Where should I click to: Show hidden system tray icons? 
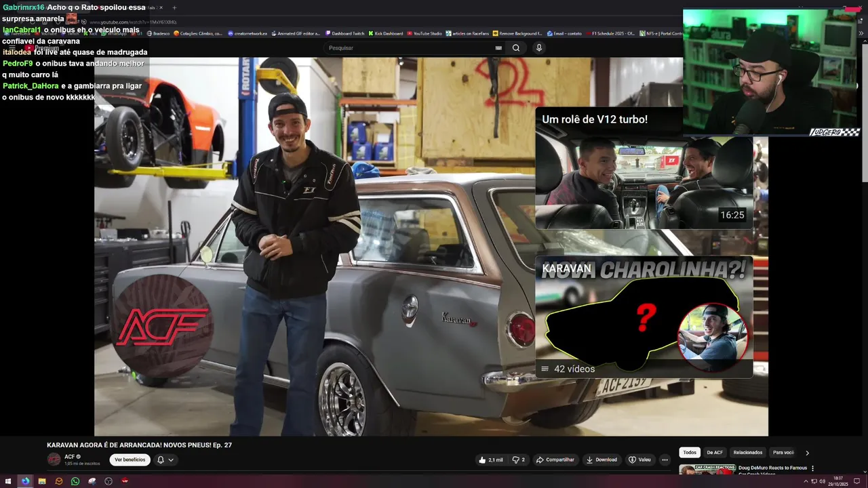[x=806, y=481]
